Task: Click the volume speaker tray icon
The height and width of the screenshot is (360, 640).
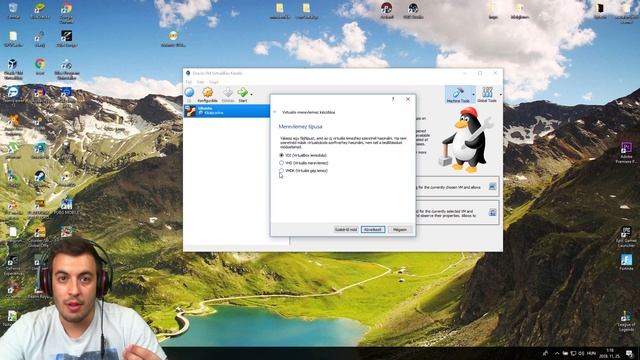Action: [x=582, y=353]
